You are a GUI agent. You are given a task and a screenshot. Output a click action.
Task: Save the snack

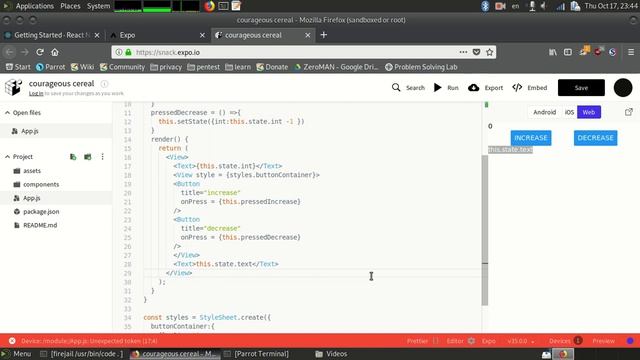click(x=581, y=88)
